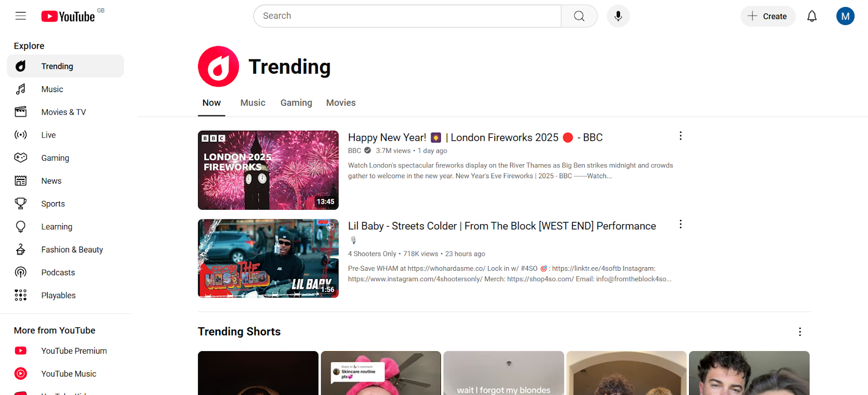
Task: Open Sports in the sidebar
Action: [x=66, y=204]
